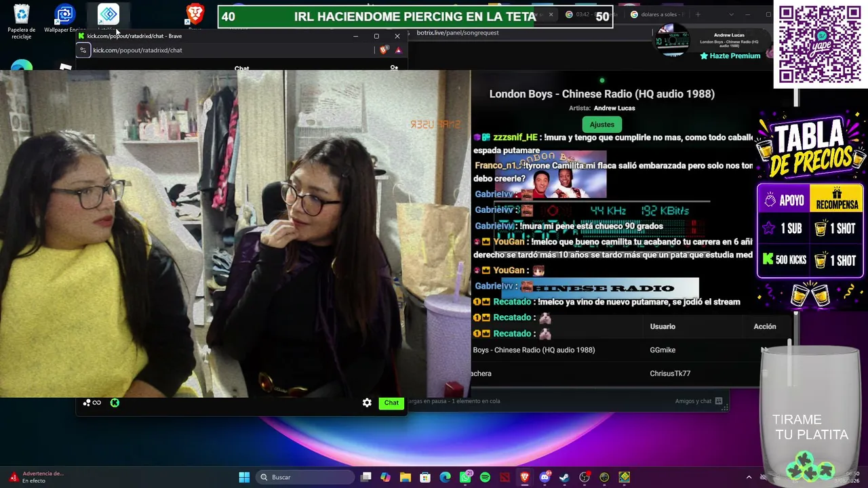Open File Explorer from the taskbar
868x488 pixels.
click(405, 477)
